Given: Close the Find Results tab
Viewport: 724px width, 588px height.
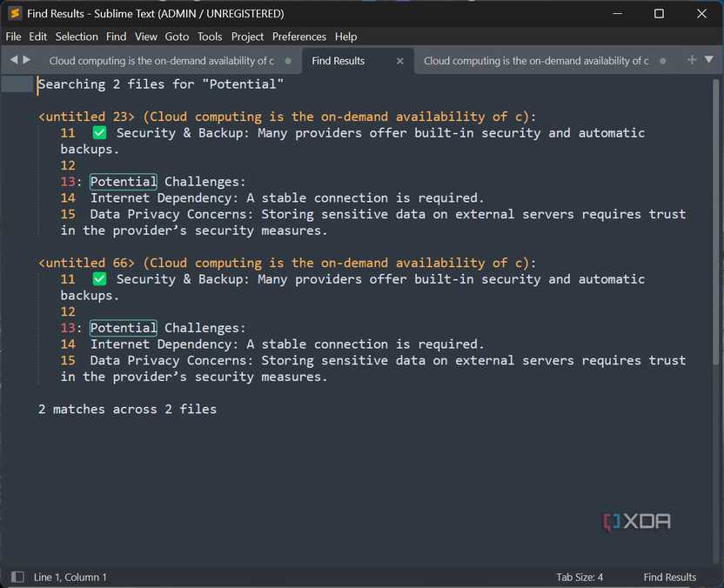Looking at the screenshot, I should click(x=400, y=61).
